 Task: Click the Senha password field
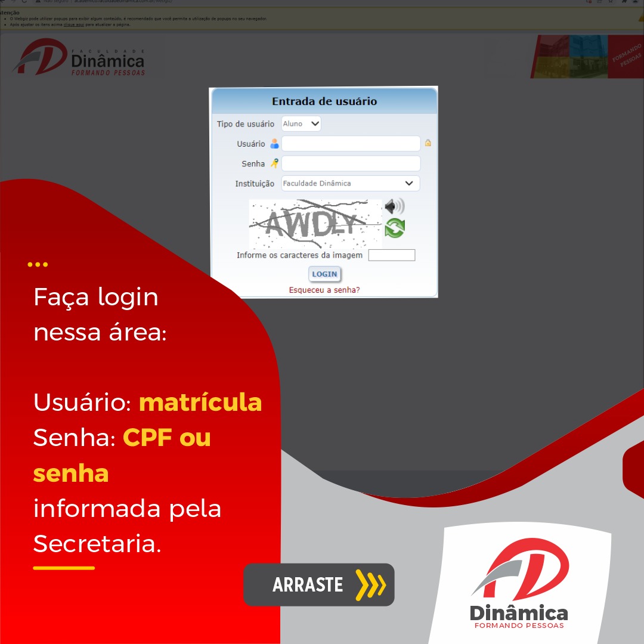pyautogui.click(x=351, y=163)
